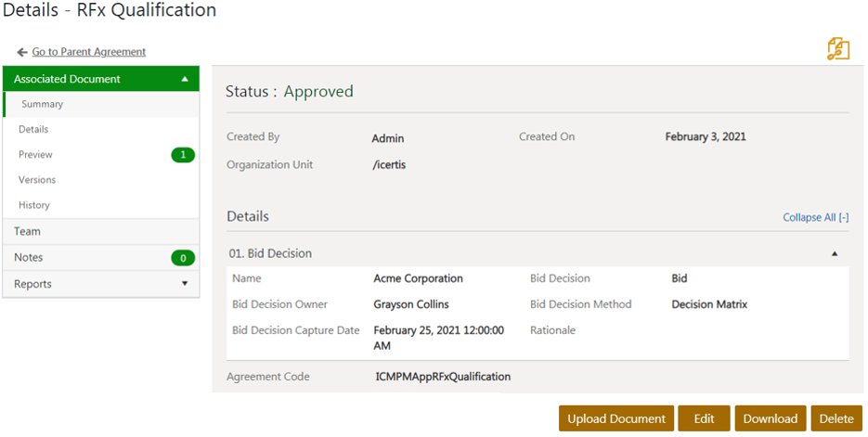
Task: Collapse the Associated Document section
Action: (185, 80)
